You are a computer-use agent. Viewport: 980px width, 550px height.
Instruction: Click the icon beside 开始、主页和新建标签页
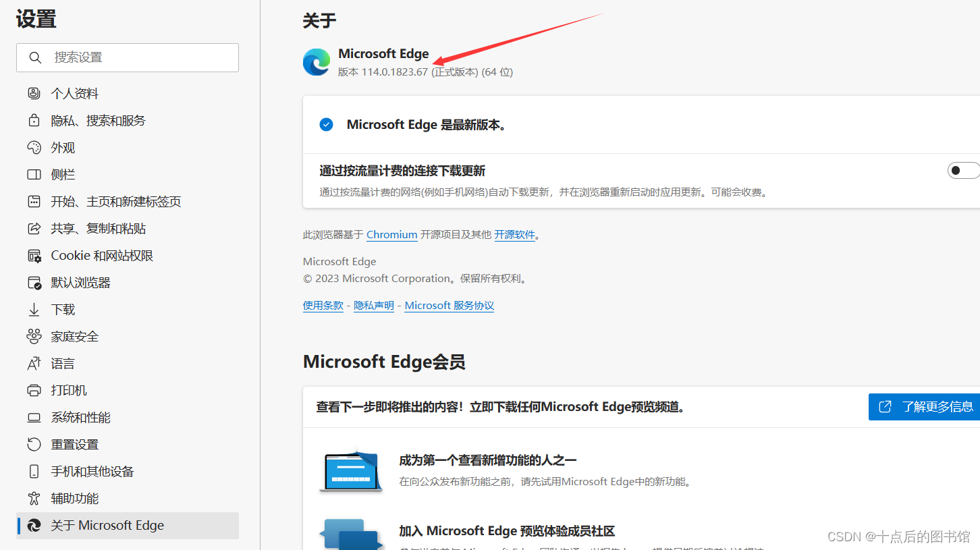34,201
